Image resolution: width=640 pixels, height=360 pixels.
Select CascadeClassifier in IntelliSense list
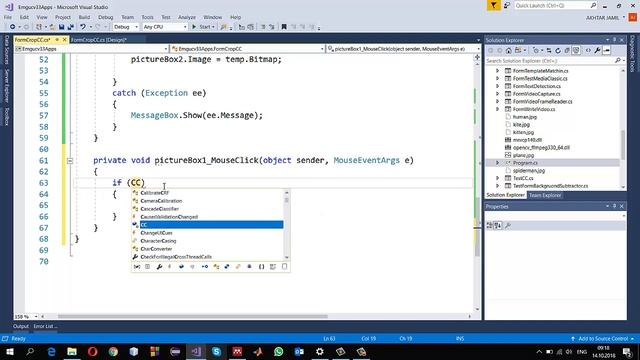(x=207, y=209)
